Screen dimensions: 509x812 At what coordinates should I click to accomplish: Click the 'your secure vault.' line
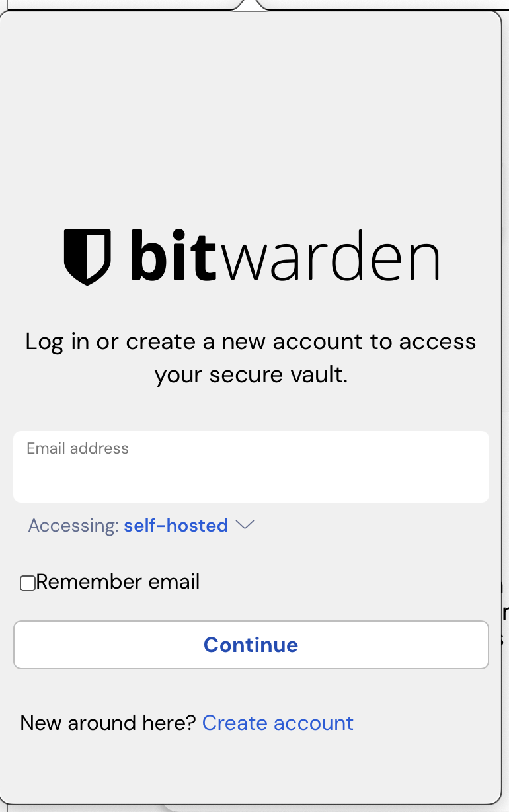point(251,375)
